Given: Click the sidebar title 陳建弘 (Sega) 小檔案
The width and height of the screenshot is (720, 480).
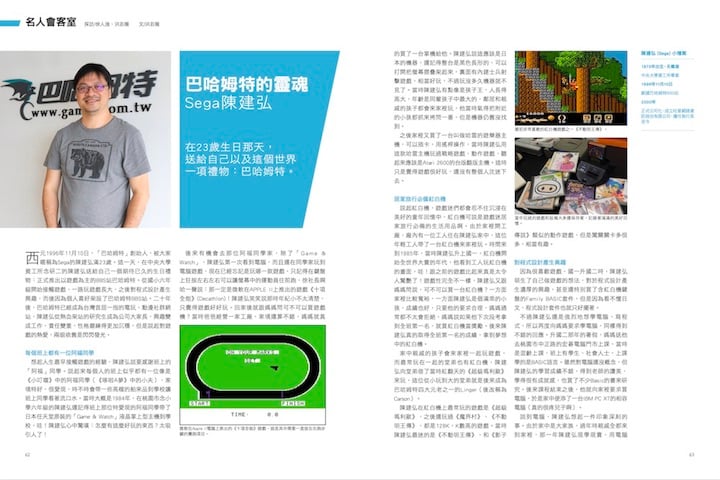Looking at the screenshot, I should [x=664, y=53].
